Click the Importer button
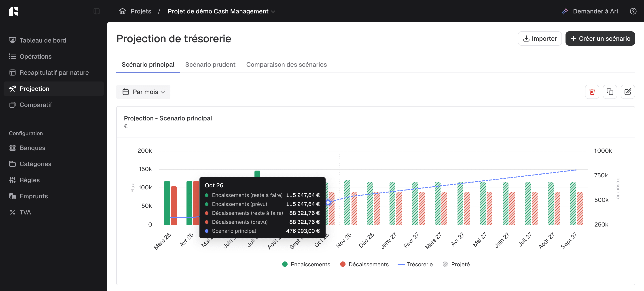The height and width of the screenshot is (291, 644). 540,39
